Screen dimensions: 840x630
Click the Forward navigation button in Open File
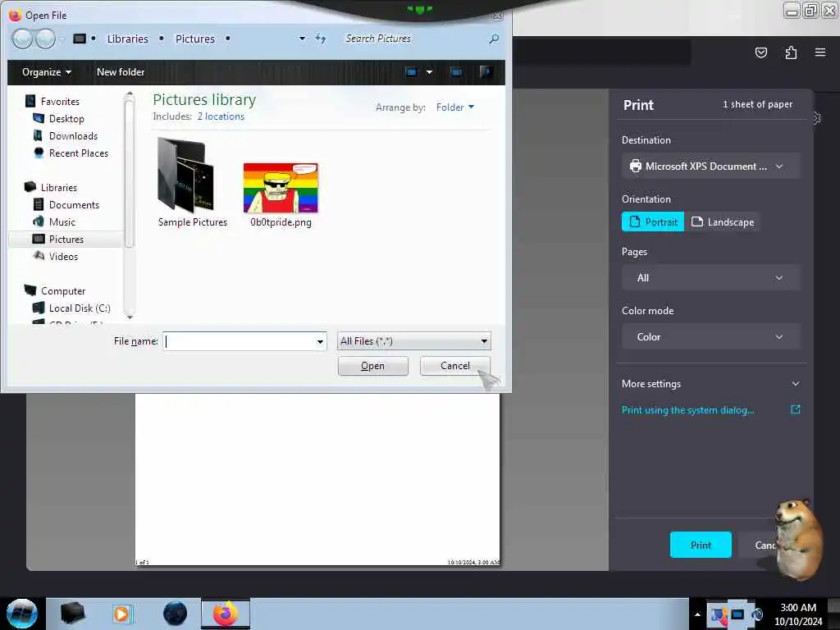[x=45, y=39]
